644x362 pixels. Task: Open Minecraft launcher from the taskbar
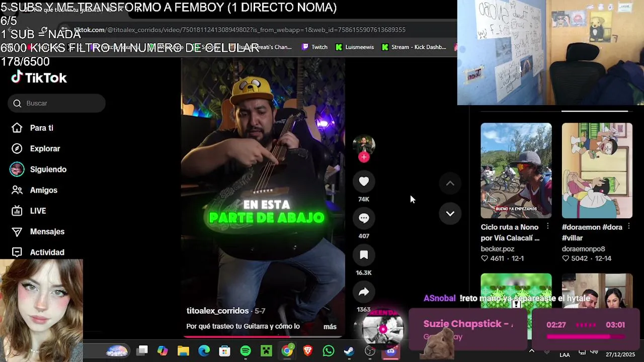266,351
